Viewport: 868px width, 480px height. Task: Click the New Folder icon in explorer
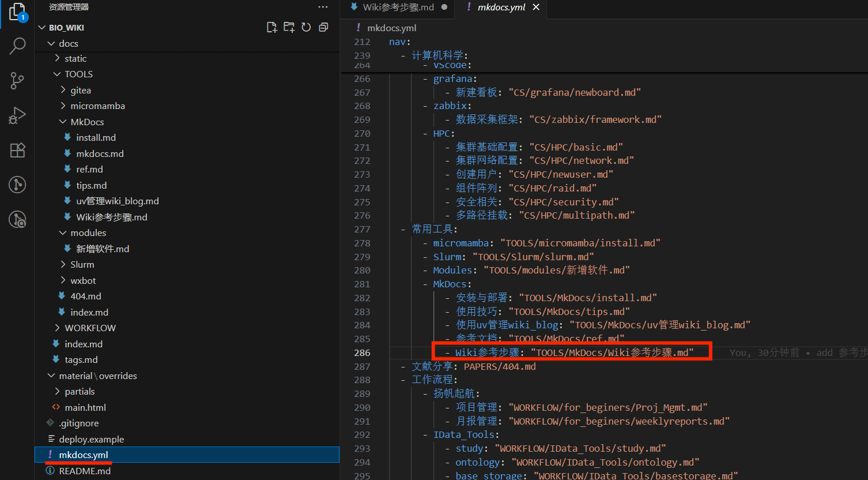[289, 27]
